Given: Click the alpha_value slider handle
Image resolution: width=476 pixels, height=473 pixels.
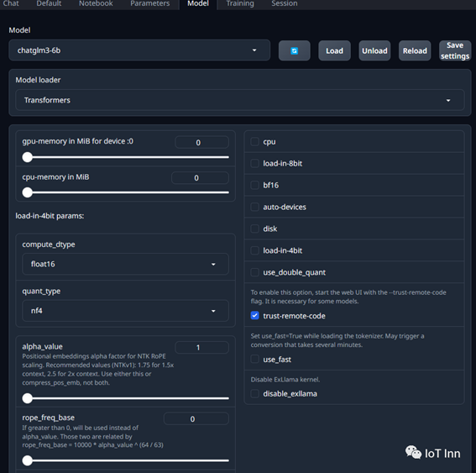Looking at the screenshot, I should tap(28, 398).
